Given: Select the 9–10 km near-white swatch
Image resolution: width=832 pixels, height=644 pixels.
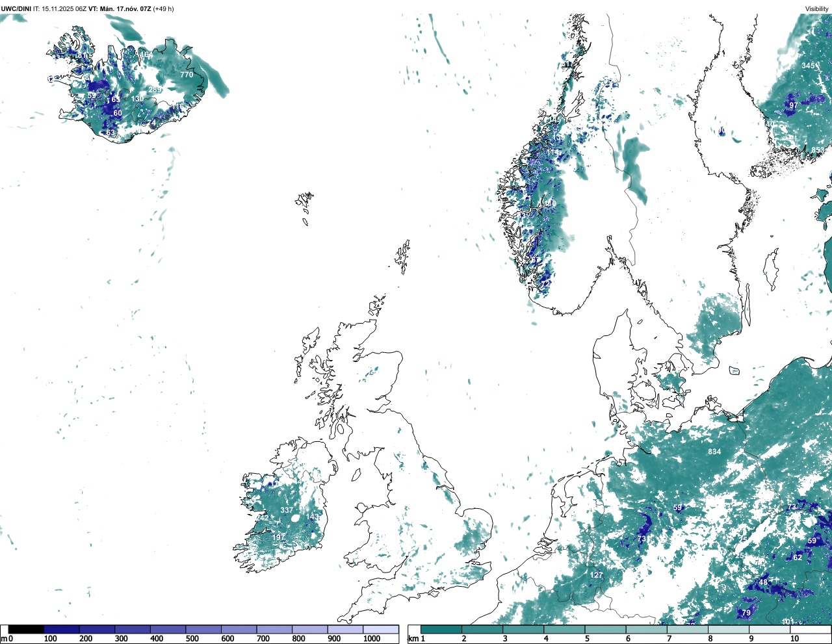Looking at the screenshot, I should [x=769, y=630].
